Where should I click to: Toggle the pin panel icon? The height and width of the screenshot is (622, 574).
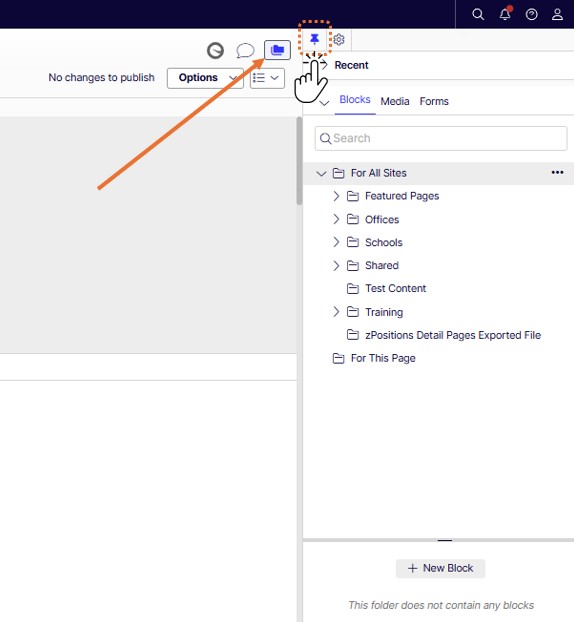point(315,39)
